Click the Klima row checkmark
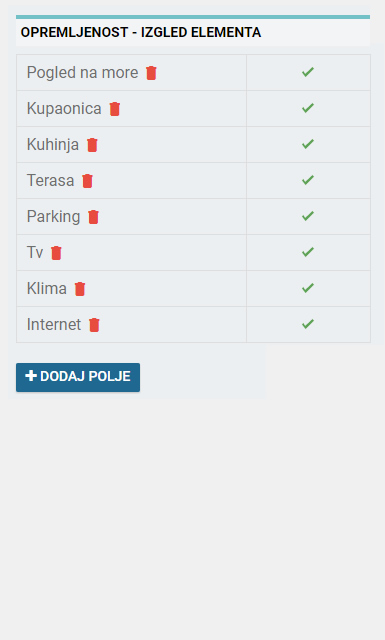This screenshot has width=385, height=640. [x=308, y=288]
